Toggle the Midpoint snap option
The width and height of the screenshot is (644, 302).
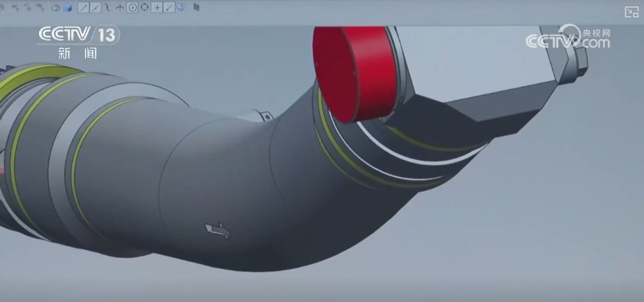click(96, 8)
